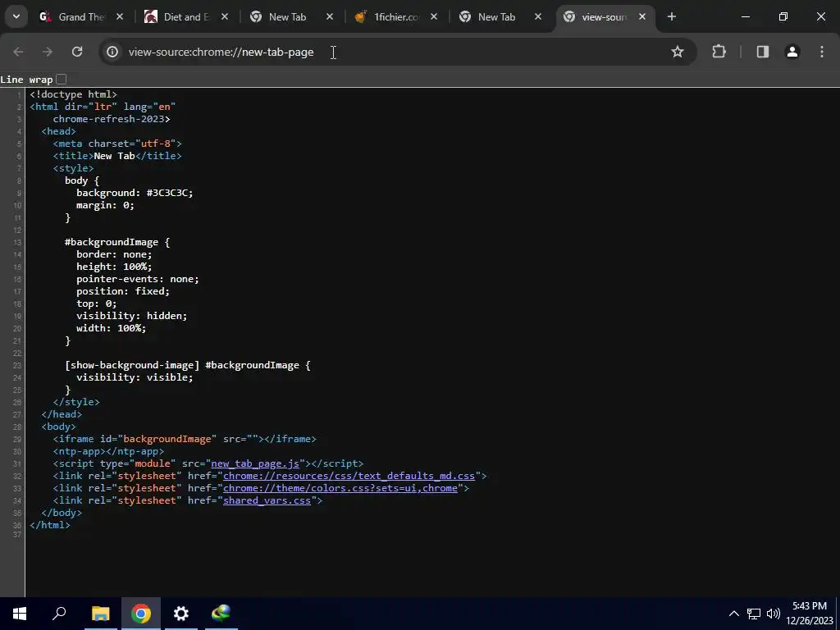Screen dimensions: 840x630
Task: Go back to previous page
Action: [18, 52]
